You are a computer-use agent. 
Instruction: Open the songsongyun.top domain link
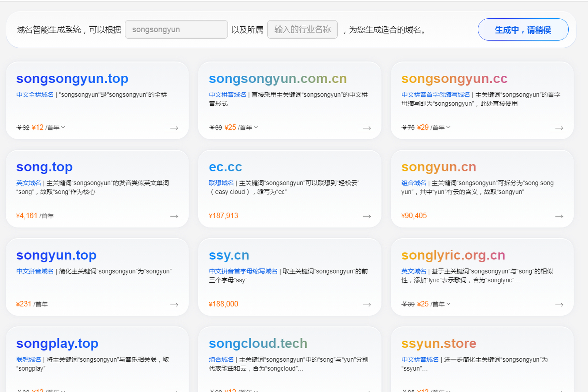[72, 79]
